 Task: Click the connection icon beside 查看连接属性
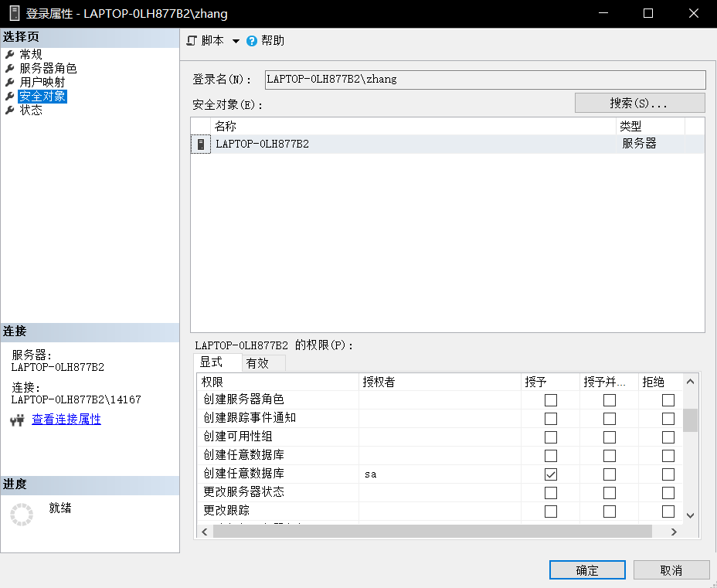pyautogui.click(x=18, y=420)
